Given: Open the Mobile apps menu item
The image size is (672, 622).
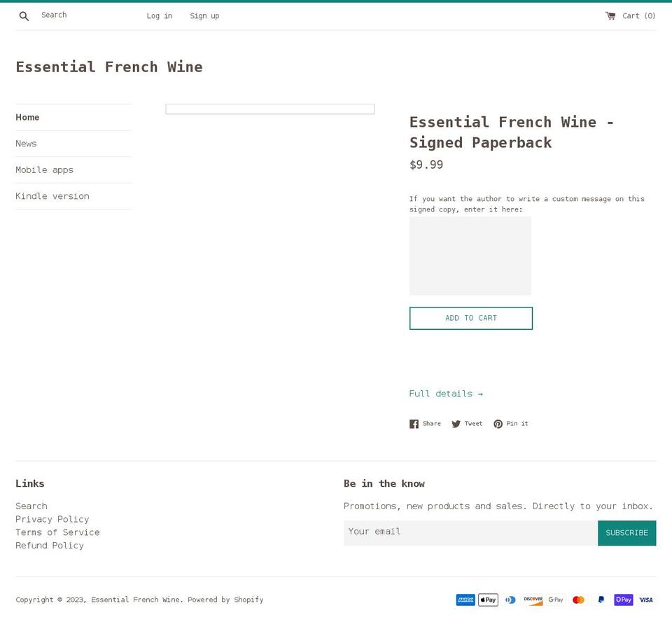Looking at the screenshot, I should pos(45,170).
